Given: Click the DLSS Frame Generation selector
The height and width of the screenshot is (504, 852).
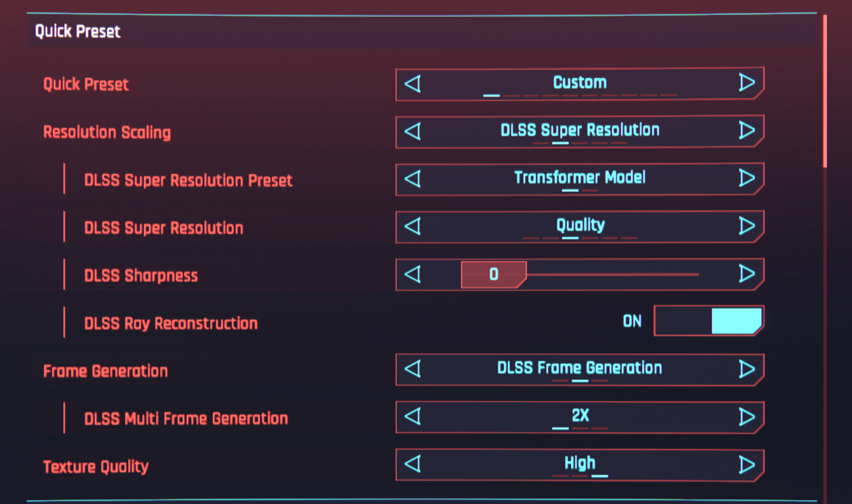Looking at the screenshot, I should 579,369.
